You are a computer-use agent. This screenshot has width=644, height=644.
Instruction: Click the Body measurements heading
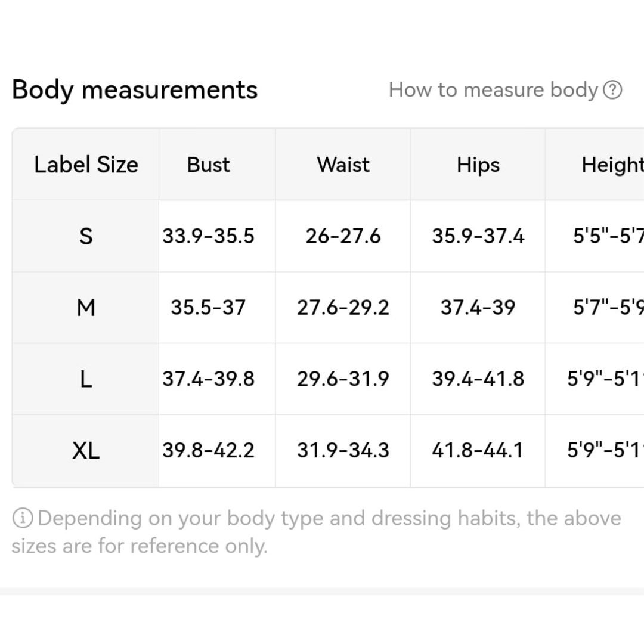click(x=135, y=90)
